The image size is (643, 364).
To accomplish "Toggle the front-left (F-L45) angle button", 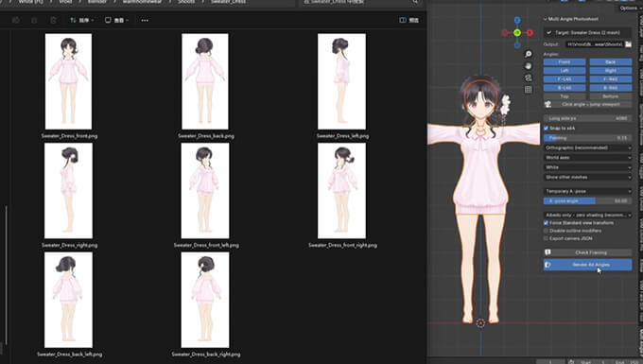I will click(x=565, y=79).
